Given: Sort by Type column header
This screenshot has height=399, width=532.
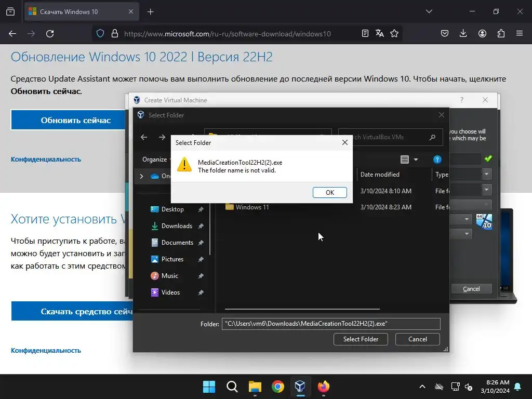Looking at the screenshot, I should tap(442, 175).
